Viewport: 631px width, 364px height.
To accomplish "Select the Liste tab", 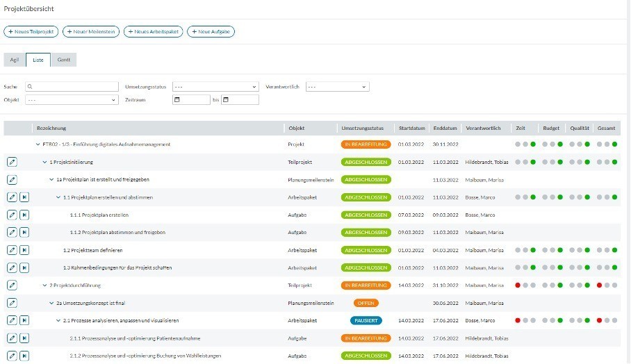I will [x=38, y=60].
